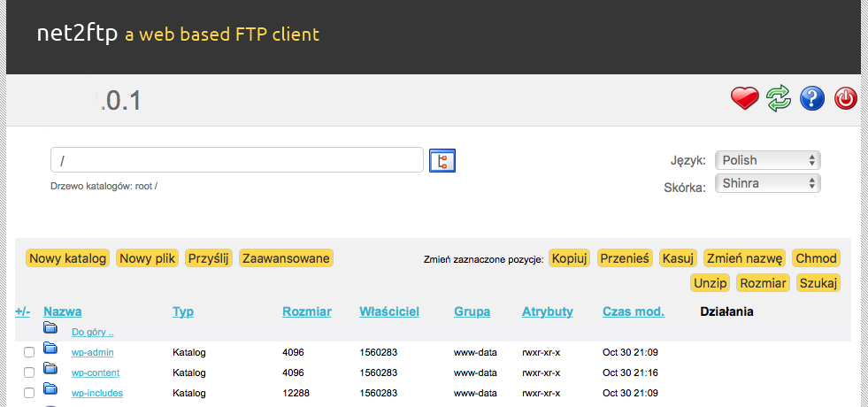This screenshot has height=407, width=868.
Task: Click the Unzip button
Action: click(x=711, y=283)
